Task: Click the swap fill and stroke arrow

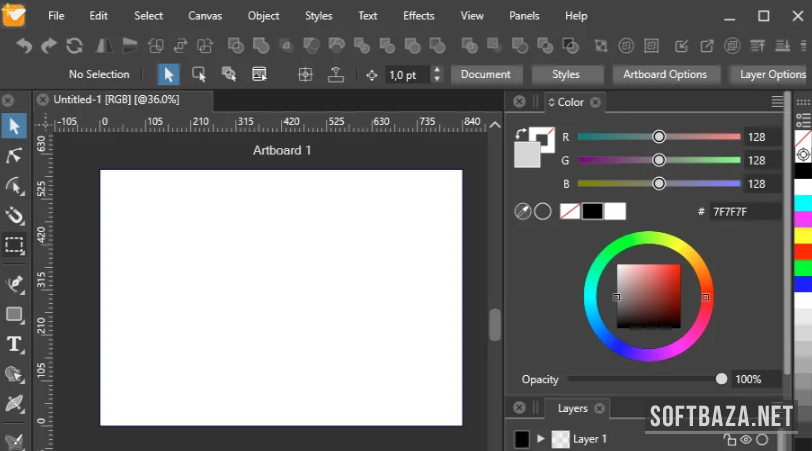Action: coord(520,133)
